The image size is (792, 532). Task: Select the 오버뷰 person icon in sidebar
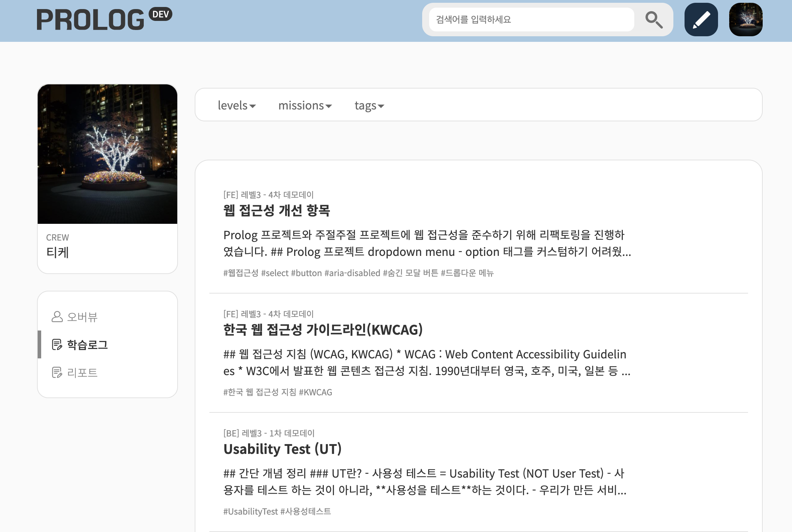(57, 317)
